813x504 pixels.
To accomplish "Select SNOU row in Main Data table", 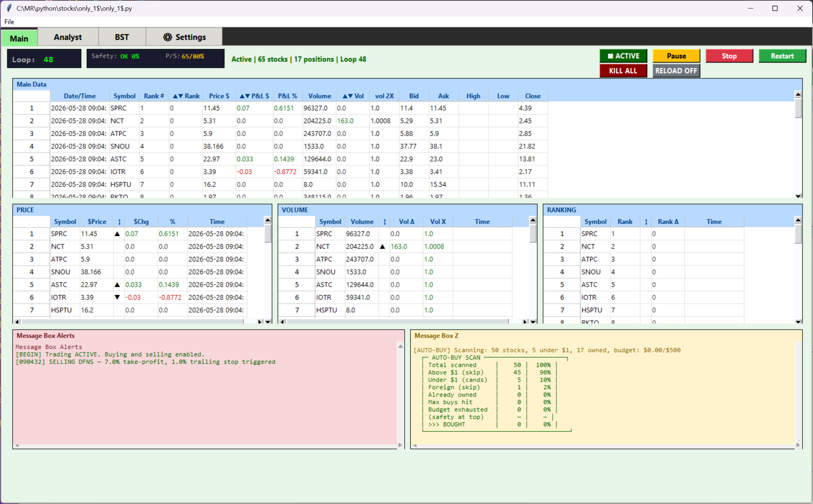I will 280,146.
